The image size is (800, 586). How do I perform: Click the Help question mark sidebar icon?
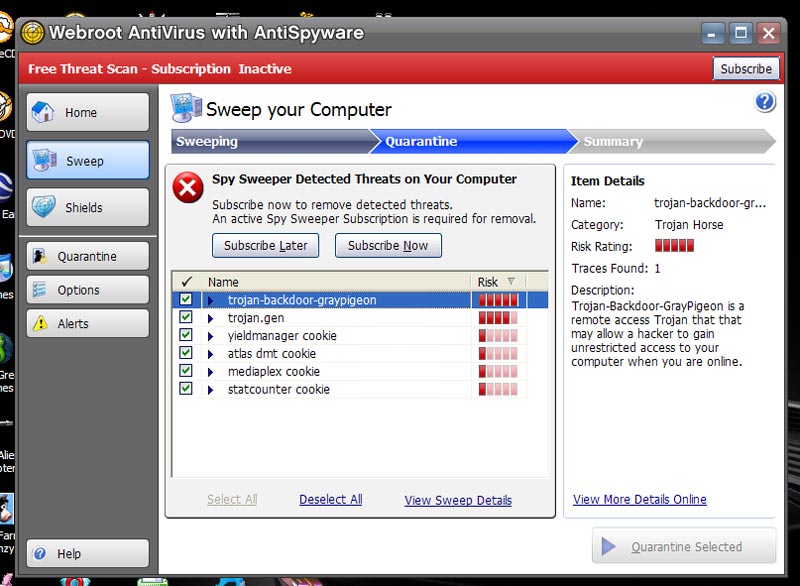(39, 553)
